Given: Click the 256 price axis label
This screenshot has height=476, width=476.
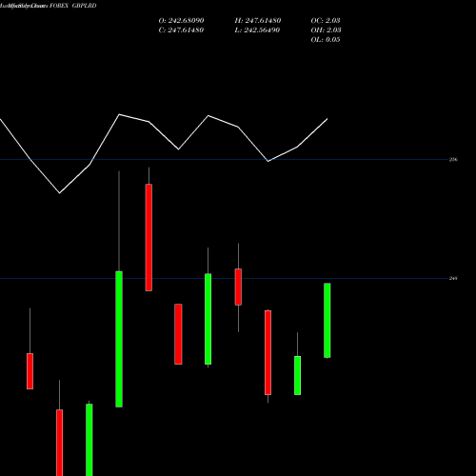Looking at the screenshot, I should coord(453,160).
